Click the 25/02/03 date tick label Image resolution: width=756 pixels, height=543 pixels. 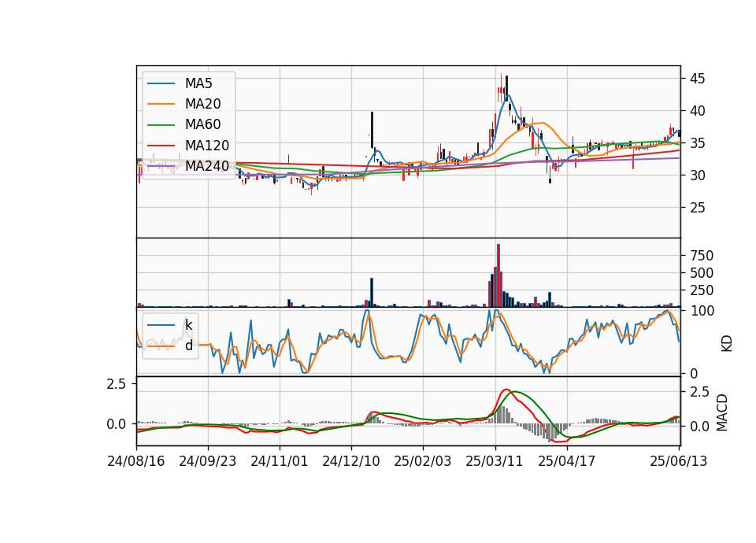pyautogui.click(x=423, y=461)
